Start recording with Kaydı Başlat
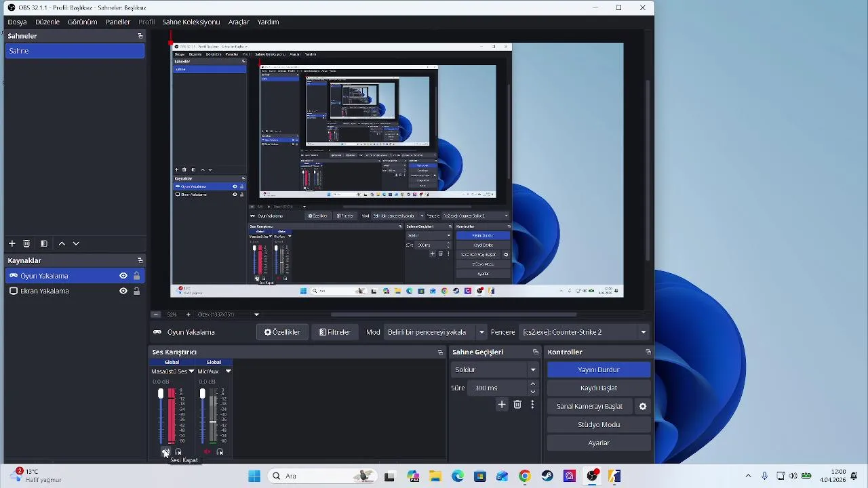 [x=599, y=388]
